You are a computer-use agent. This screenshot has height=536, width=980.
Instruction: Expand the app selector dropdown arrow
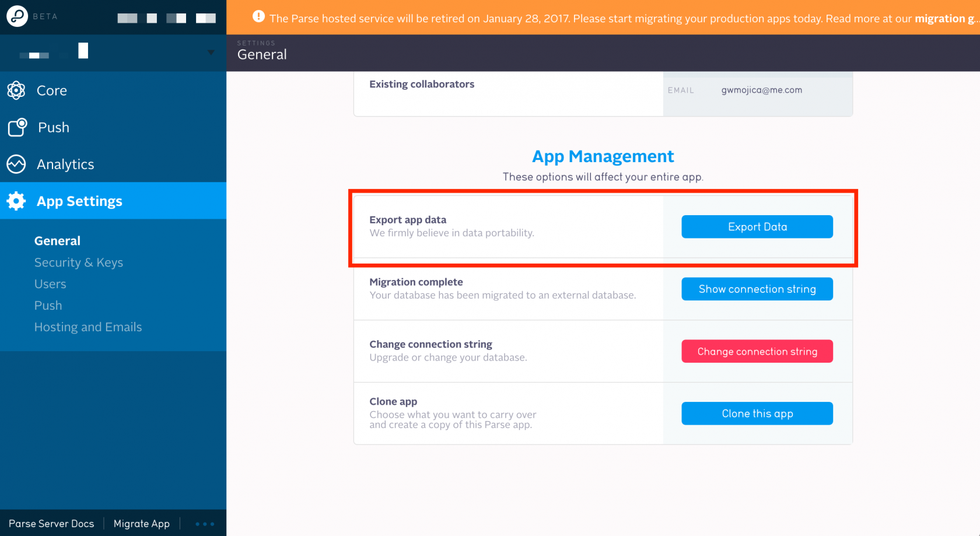pos(211,52)
